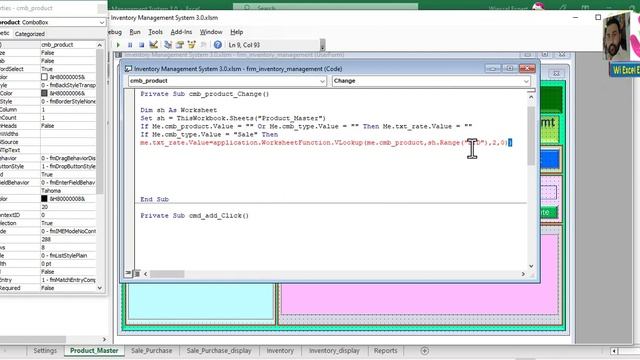The image size is (640, 360).
Task: Open the Run menu
Action: coord(135,32)
